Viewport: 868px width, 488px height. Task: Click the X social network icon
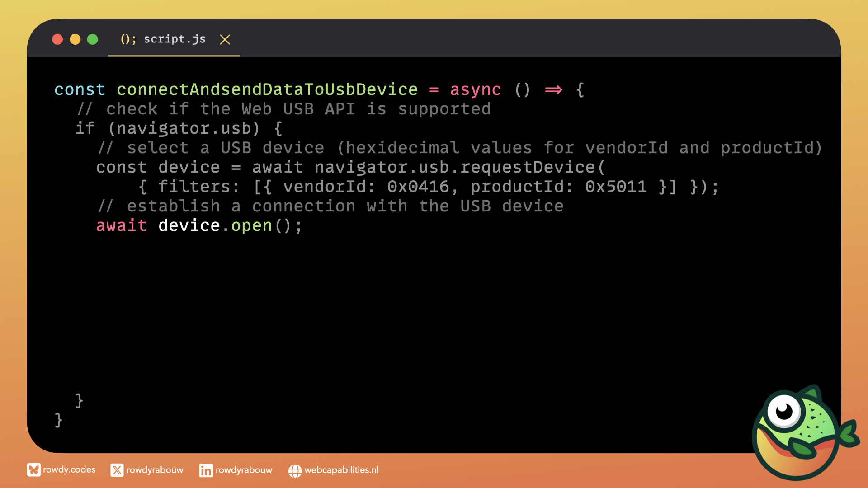click(x=117, y=470)
